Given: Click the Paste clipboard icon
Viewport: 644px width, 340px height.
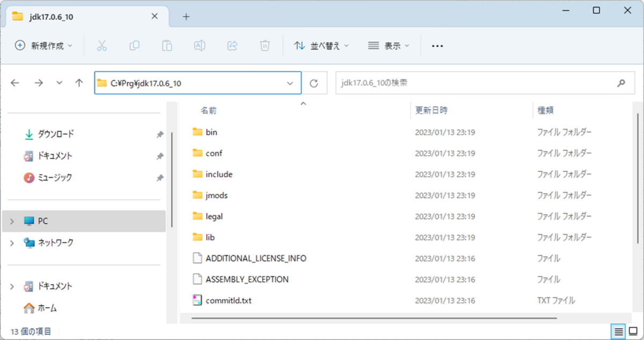Looking at the screenshot, I should tap(167, 46).
